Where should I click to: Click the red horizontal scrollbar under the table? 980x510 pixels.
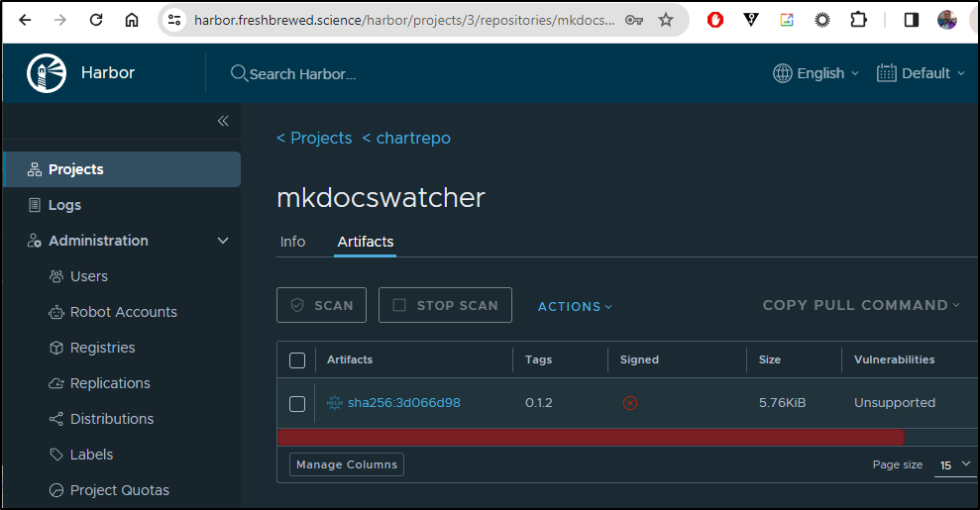pyautogui.click(x=591, y=437)
